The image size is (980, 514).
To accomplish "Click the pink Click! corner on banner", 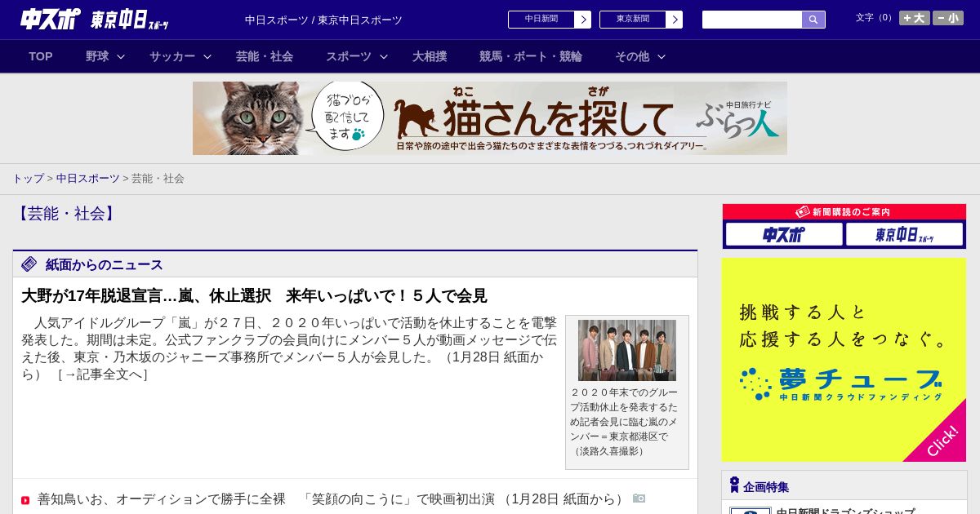I will [x=941, y=439].
